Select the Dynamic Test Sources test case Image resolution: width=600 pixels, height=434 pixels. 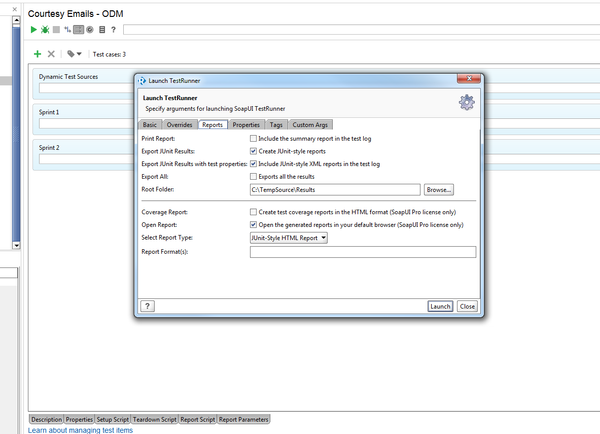(68, 77)
